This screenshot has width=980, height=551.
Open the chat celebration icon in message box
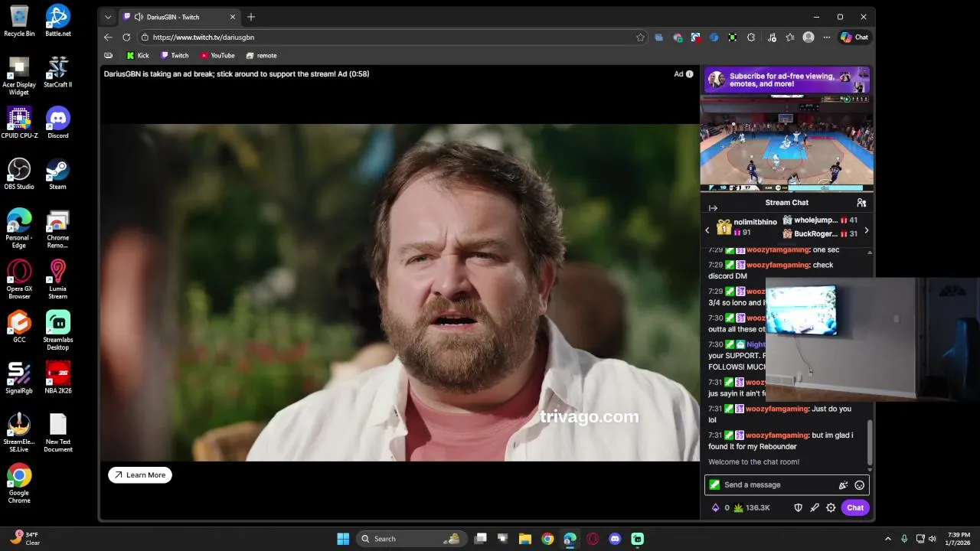point(843,485)
